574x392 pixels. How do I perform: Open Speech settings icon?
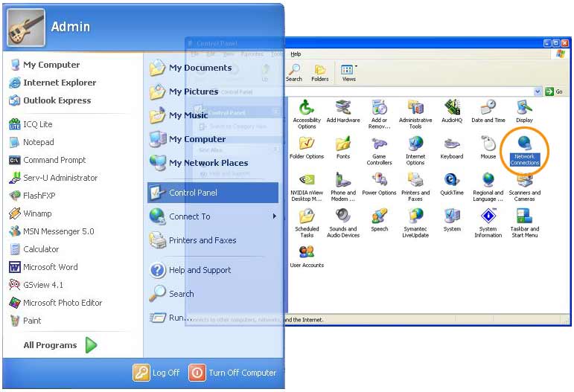tap(379, 219)
